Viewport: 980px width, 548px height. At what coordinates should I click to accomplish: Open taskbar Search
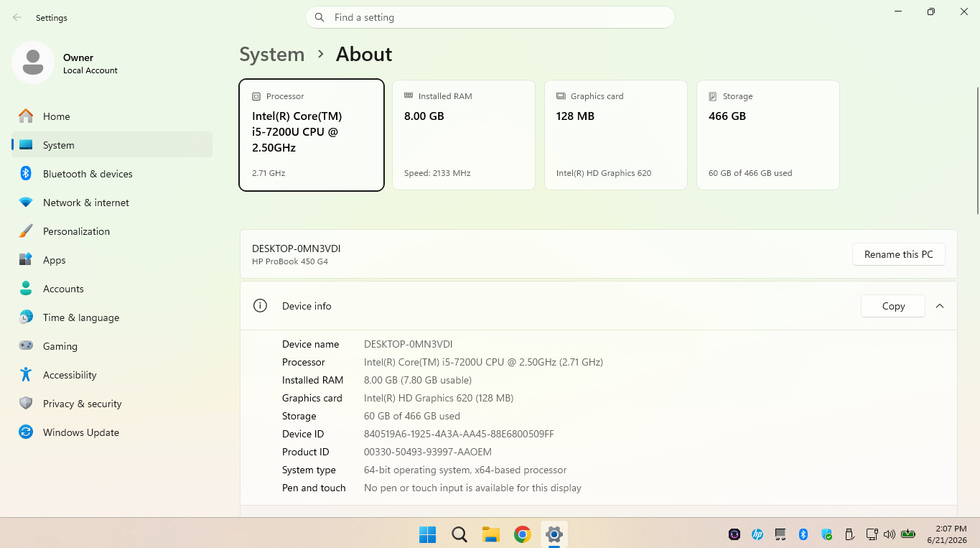point(459,534)
